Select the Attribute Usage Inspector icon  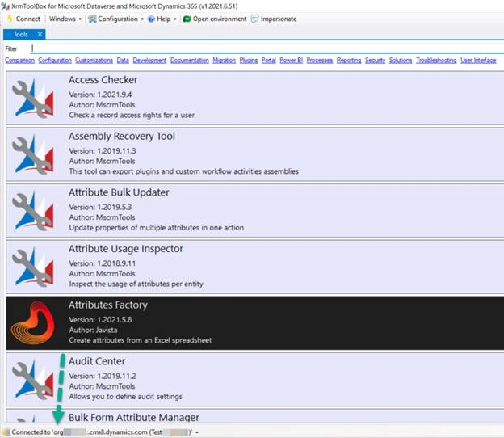point(33,267)
